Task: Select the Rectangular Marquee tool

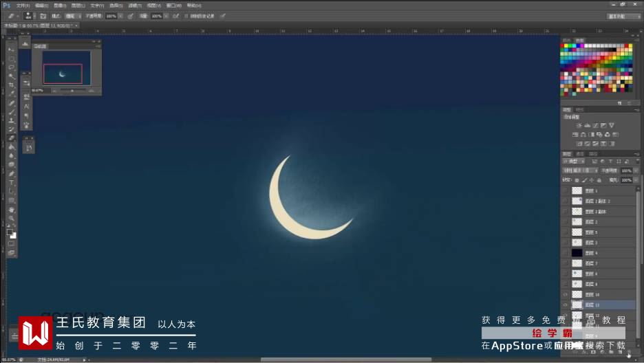Action: tap(12, 58)
